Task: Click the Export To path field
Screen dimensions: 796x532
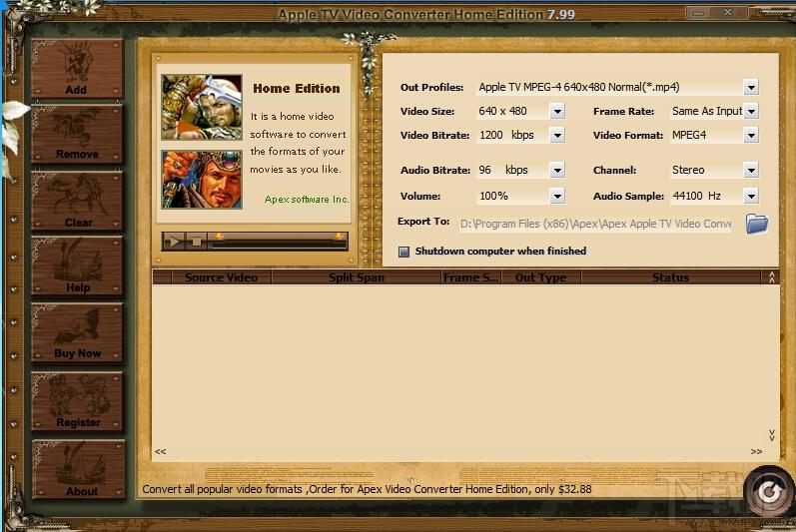Action: 595,224
